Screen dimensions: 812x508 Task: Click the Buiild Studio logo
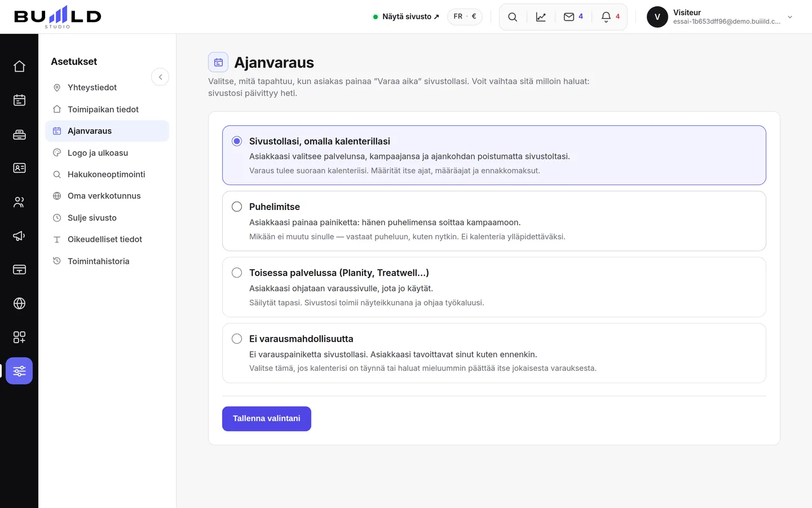click(58, 17)
